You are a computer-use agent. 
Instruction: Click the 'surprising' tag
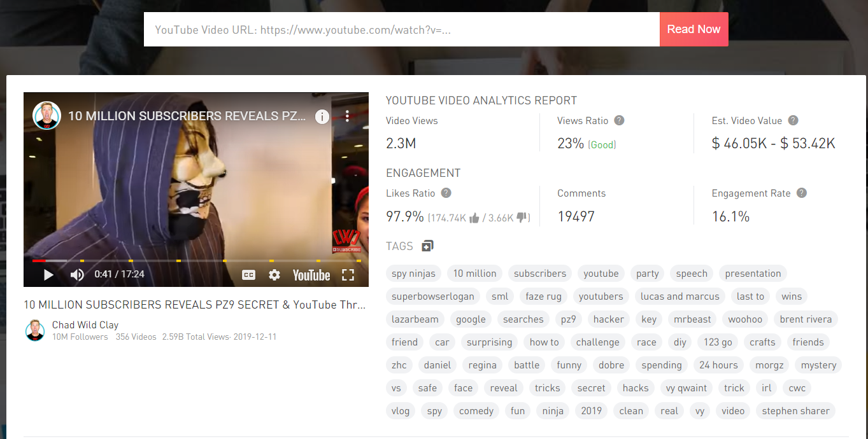click(490, 342)
